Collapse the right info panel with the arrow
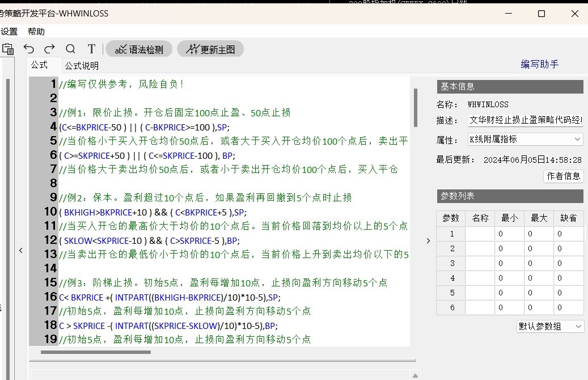 click(428, 240)
